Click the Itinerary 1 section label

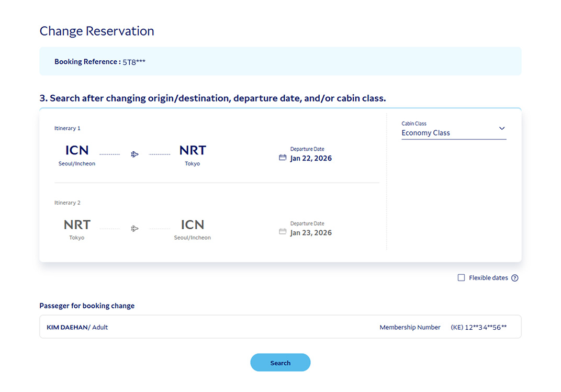67,128
